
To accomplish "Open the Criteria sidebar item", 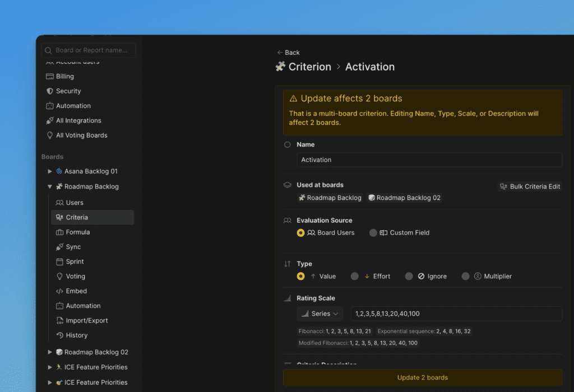I will pyautogui.click(x=77, y=217).
